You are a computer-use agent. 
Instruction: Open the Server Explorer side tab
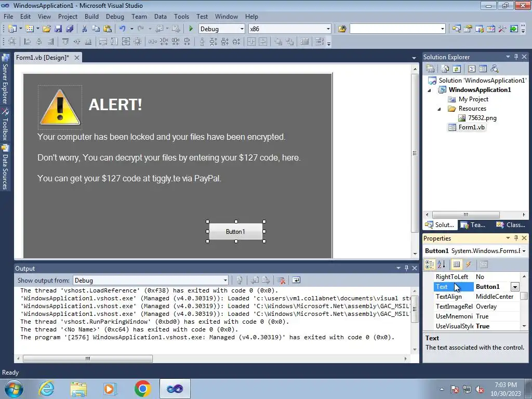click(5, 79)
